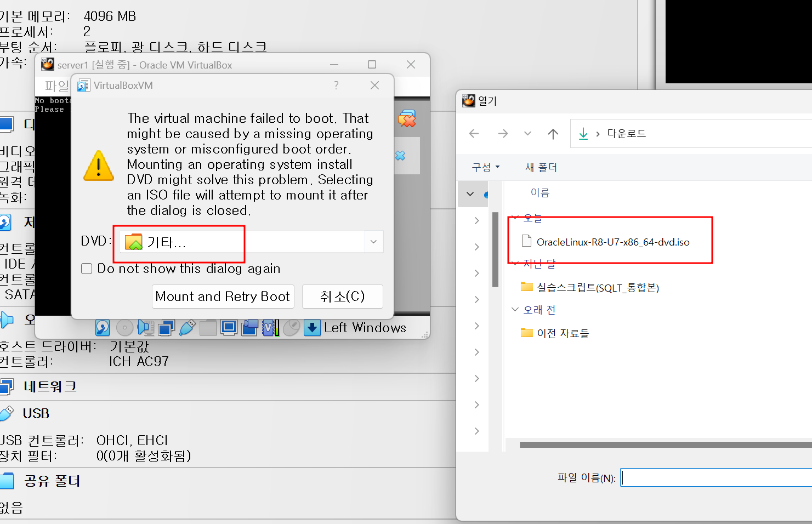The height and width of the screenshot is (524, 812).
Task: Close the VirtualBoxVM boot failure dialog
Action: click(375, 86)
